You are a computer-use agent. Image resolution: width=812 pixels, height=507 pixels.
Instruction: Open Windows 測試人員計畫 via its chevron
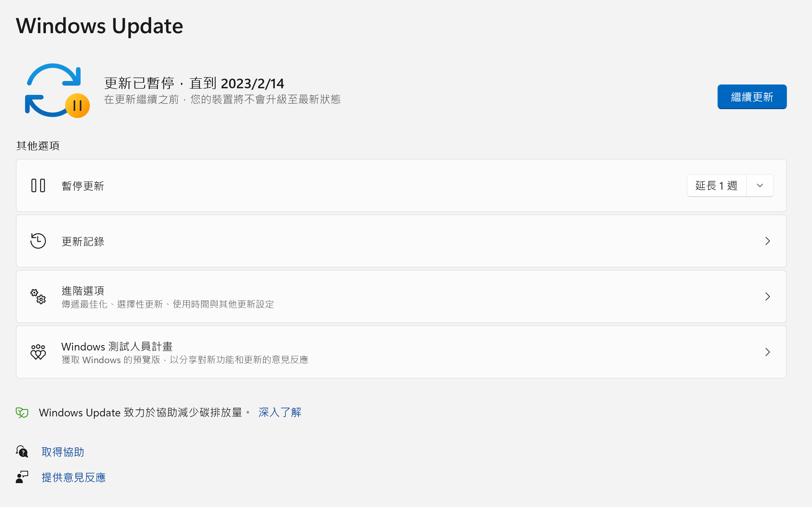(x=767, y=352)
